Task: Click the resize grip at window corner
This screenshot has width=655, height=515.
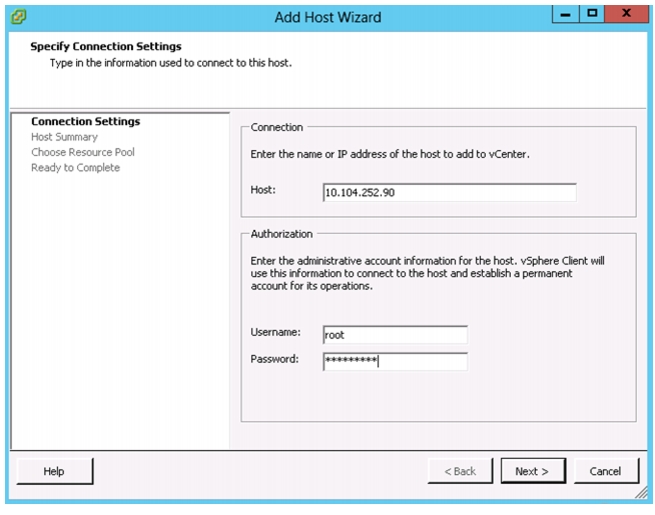Action: pyautogui.click(x=641, y=493)
